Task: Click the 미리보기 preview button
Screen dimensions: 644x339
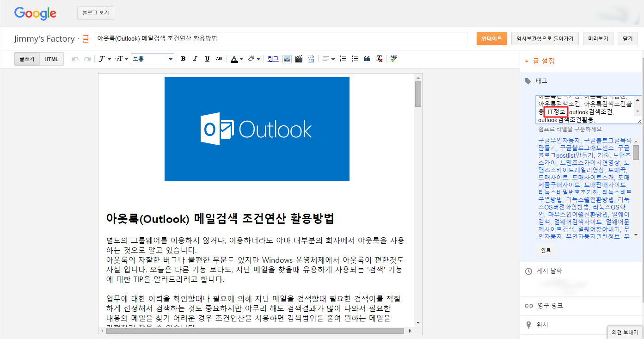Action: pyautogui.click(x=598, y=38)
